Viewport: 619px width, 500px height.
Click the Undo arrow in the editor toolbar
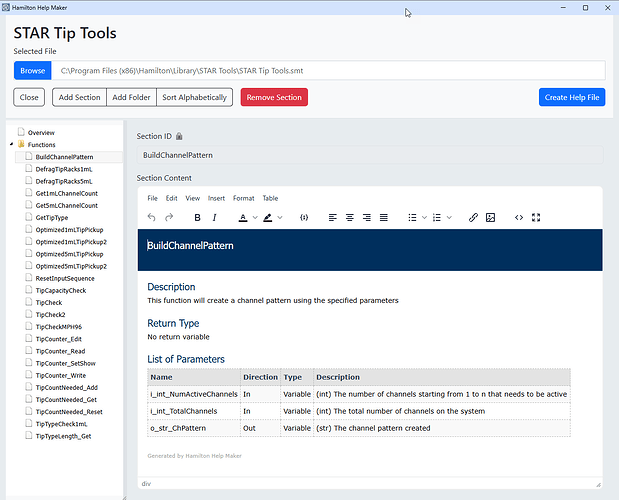point(152,217)
